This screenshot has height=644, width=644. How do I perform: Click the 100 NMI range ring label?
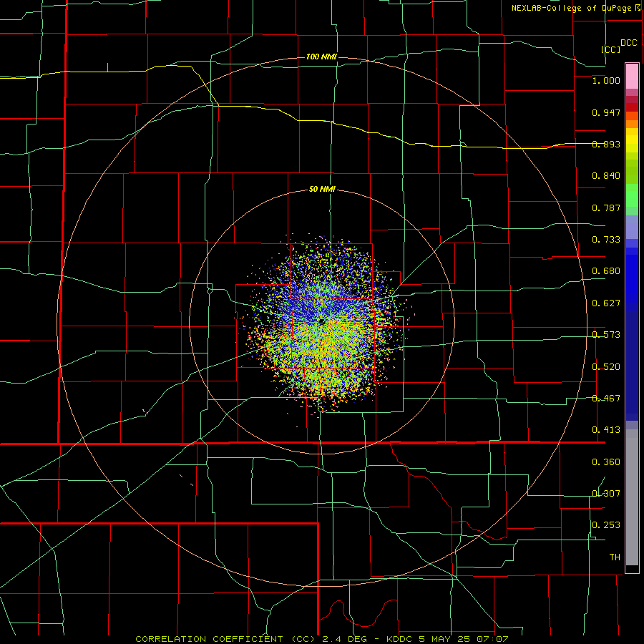(321, 57)
